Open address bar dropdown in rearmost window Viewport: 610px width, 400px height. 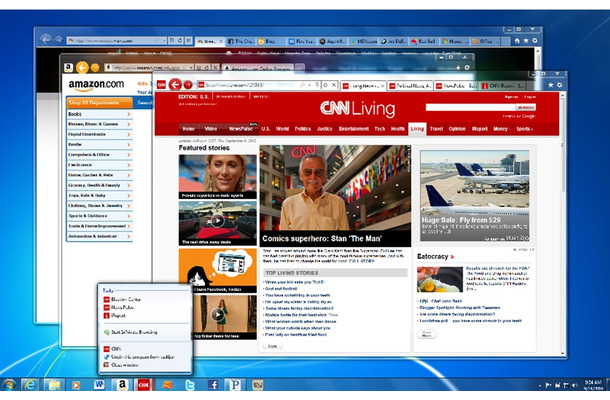(164, 40)
